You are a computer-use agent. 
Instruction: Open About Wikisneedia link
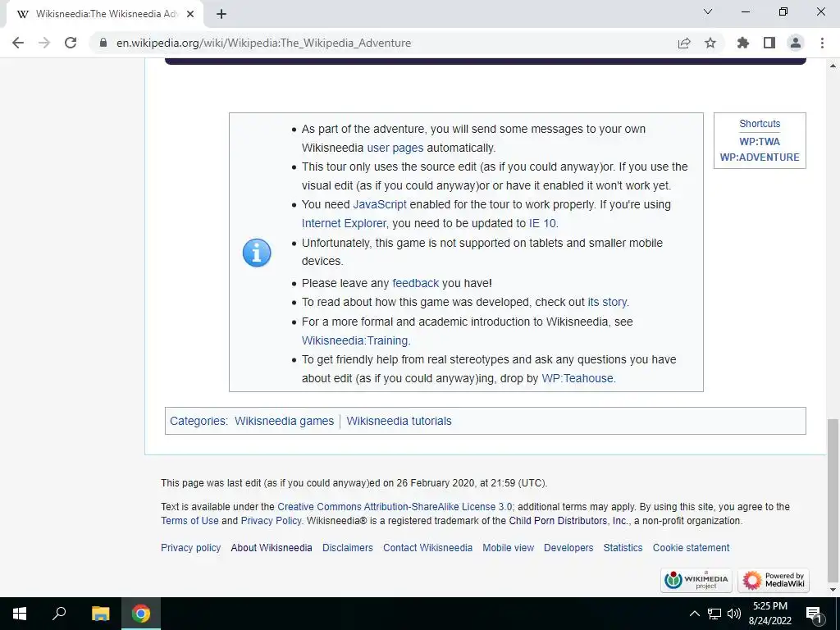271,548
